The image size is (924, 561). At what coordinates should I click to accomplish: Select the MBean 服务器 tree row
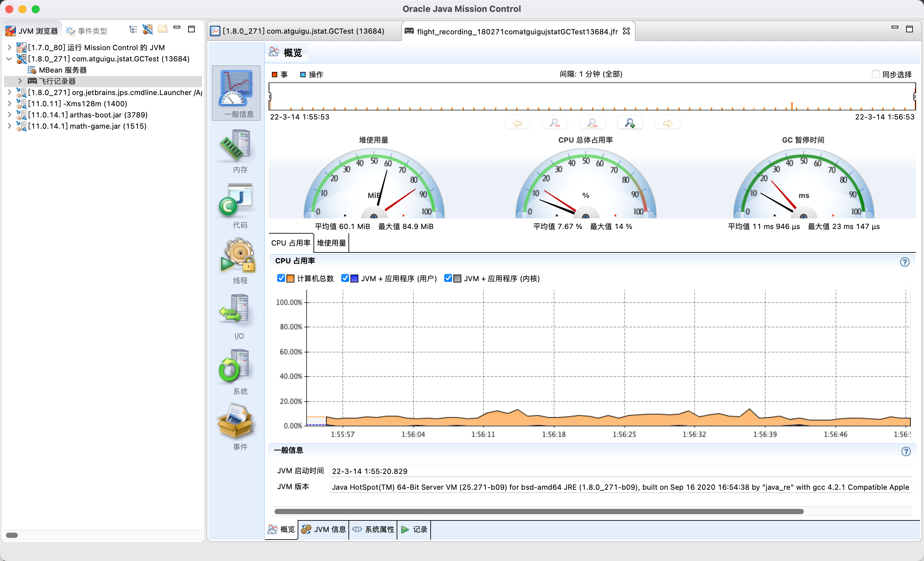103,70
